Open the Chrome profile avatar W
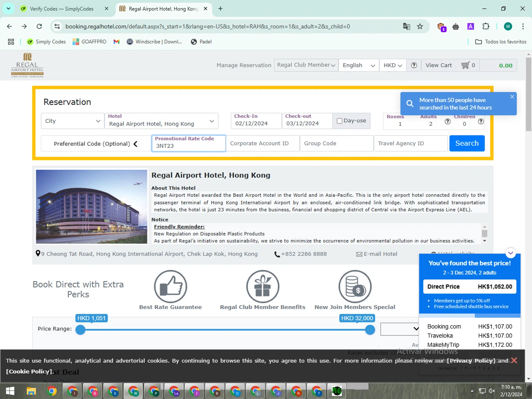 point(508,26)
